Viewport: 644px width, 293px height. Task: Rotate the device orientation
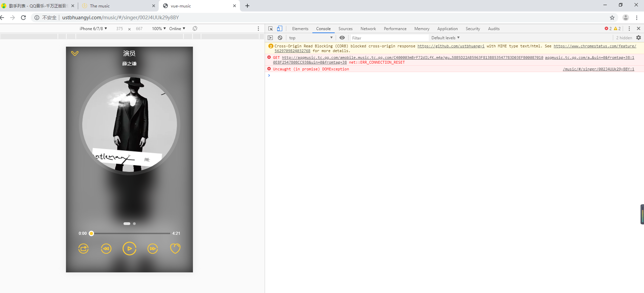pyautogui.click(x=195, y=29)
